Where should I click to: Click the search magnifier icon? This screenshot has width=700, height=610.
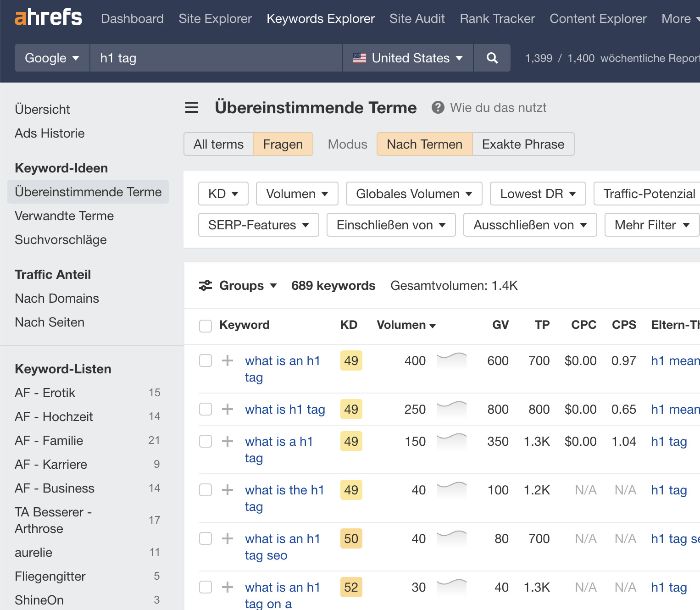coord(491,58)
